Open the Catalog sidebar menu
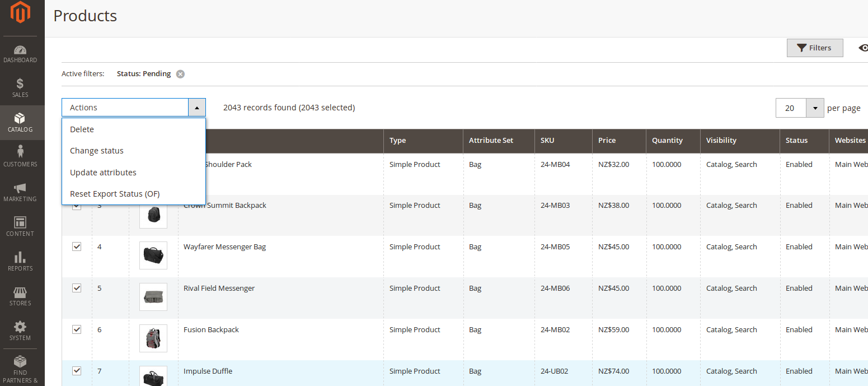Screen dimensions: 868x386 click(21, 123)
